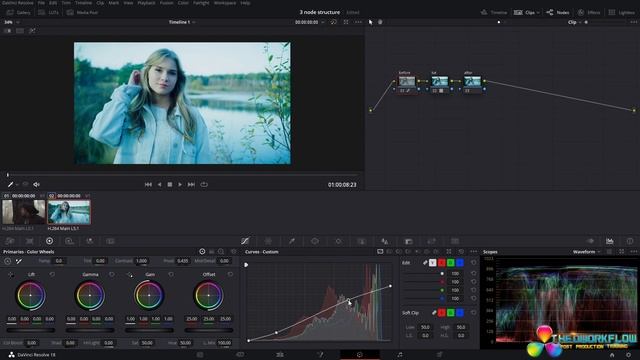Image resolution: width=640 pixels, height=360 pixels.
Task: Open the Waveform scope type dropdown
Action: 587,252
